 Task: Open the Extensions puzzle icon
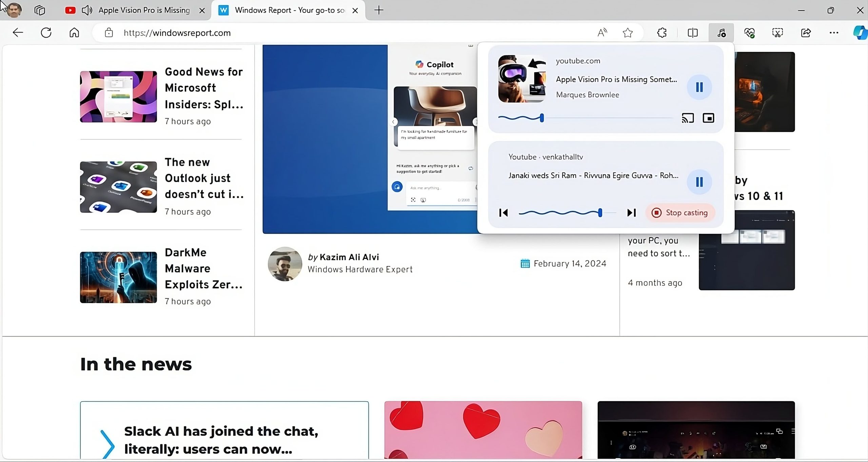[662, 33]
